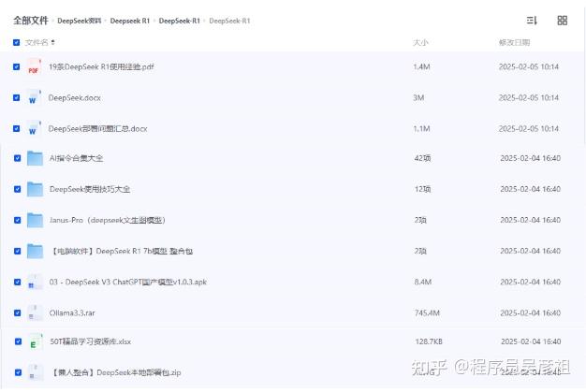Uncheck the Janus-Pro folder checkbox
Image resolution: width=586 pixels, height=392 pixels.
point(17,220)
